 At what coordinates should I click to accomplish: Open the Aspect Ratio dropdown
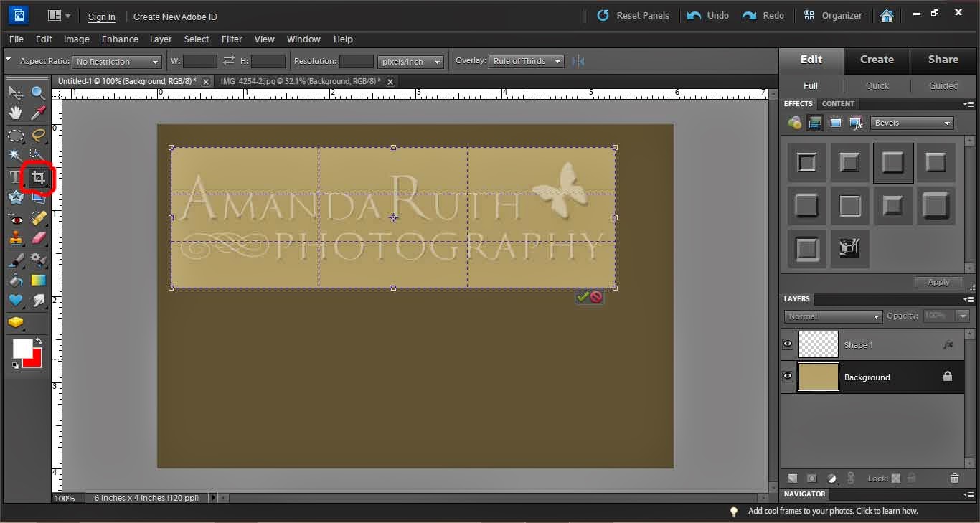118,62
